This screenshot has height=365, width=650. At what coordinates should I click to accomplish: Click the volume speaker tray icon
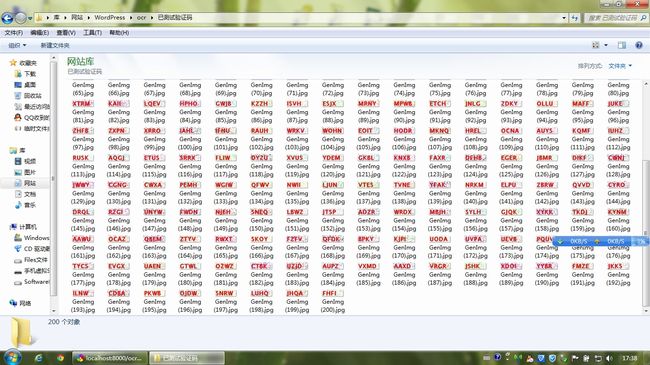[x=609, y=358]
